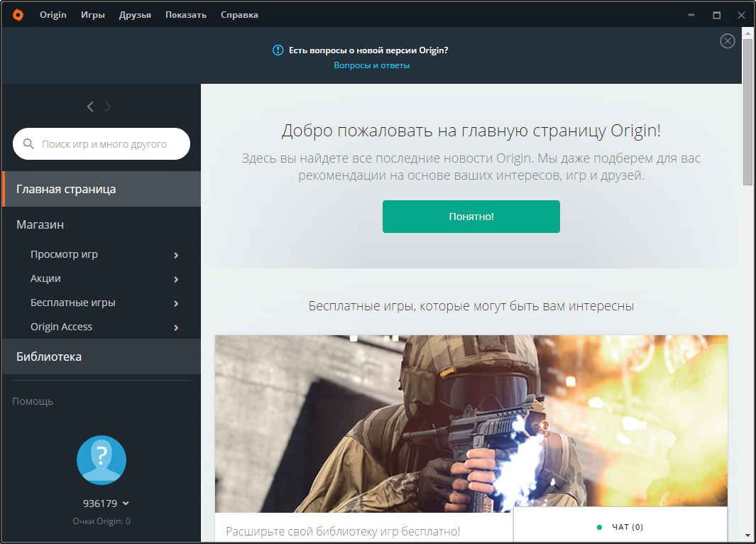Click the username 936179 text
This screenshot has width=756, height=544.
click(100, 504)
